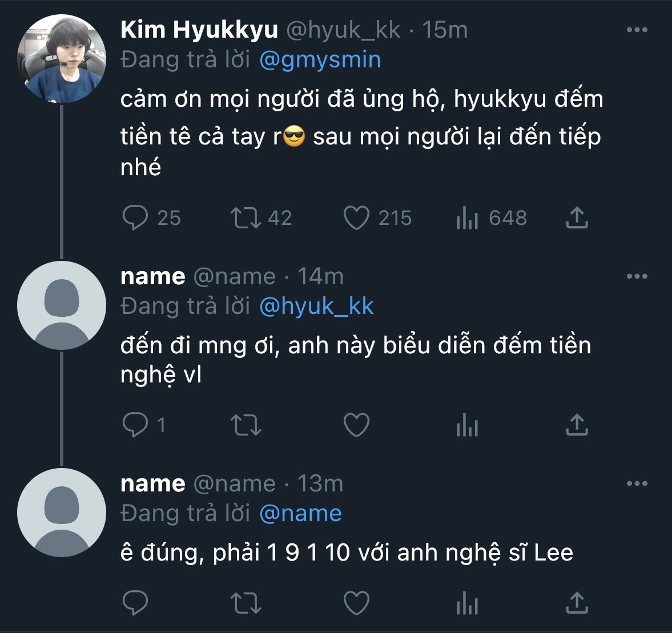The image size is (672, 633).
Task: Reply to Kim Hyukkyu's tweet
Action: click(x=135, y=217)
